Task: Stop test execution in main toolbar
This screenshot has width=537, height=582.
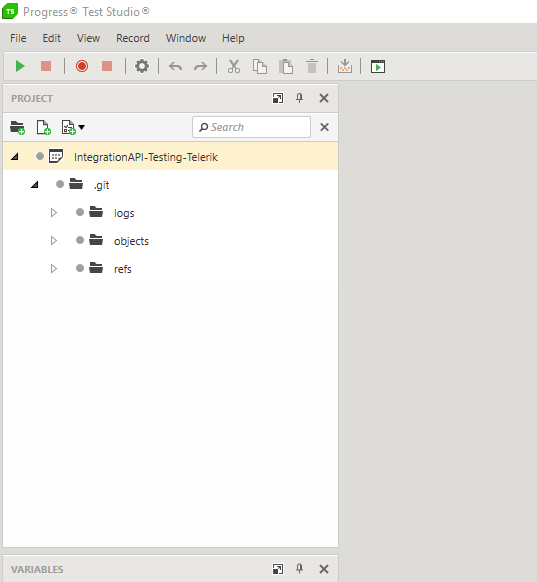Action: pyautogui.click(x=46, y=66)
